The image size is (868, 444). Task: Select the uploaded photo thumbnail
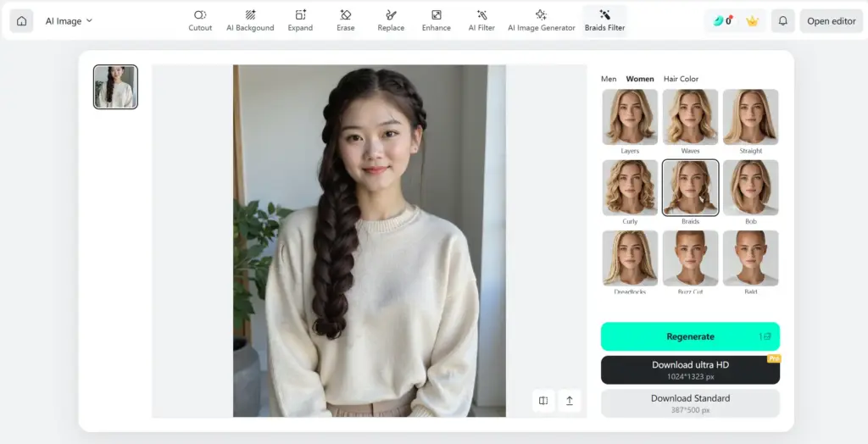tap(115, 87)
